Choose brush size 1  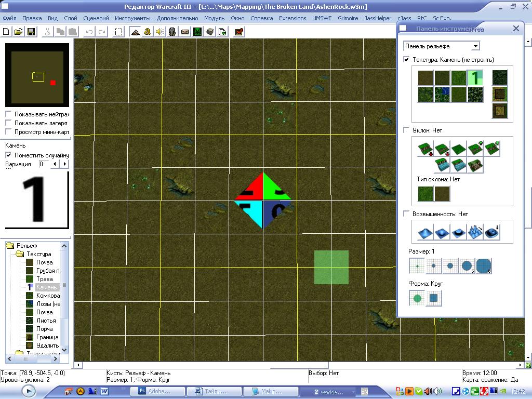417,265
